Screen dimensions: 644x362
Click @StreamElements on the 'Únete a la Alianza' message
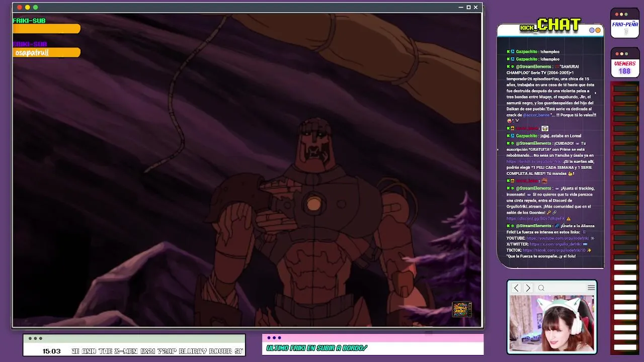click(533, 226)
